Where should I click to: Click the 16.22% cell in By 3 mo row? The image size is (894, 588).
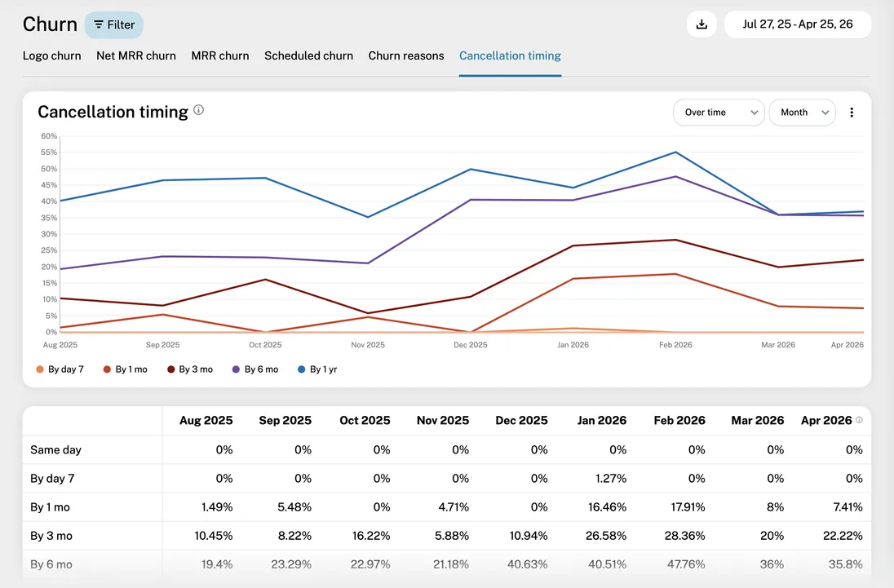[x=371, y=536]
